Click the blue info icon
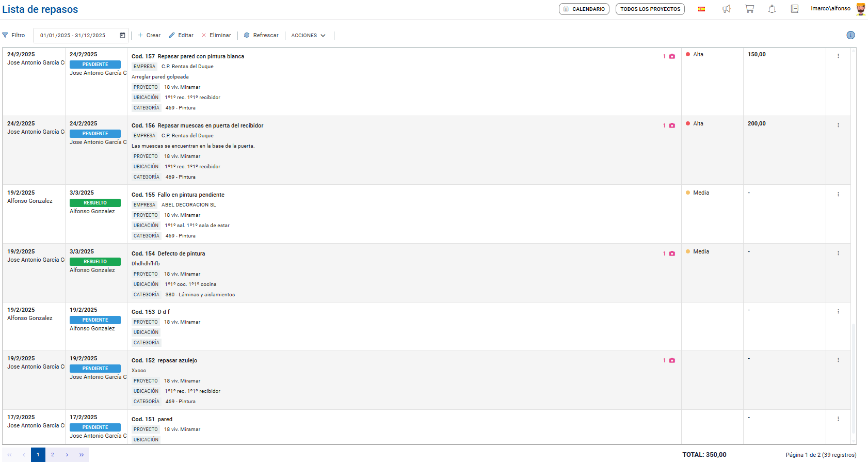Screen dimensions: 868x462 tap(850, 35)
